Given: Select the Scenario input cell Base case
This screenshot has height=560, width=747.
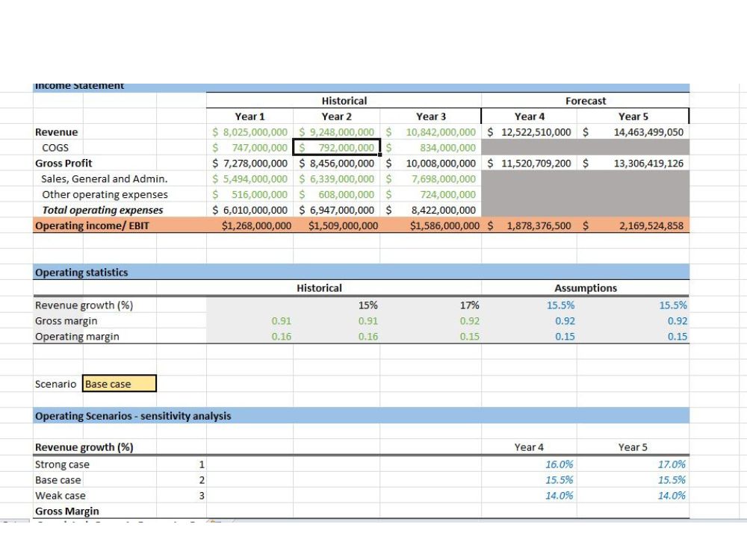Looking at the screenshot, I should tap(119, 384).
